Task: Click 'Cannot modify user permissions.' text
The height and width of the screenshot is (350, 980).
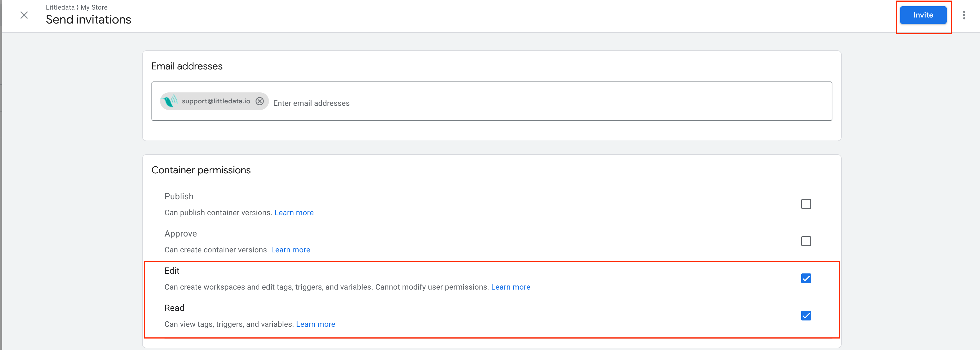Action: (432, 287)
